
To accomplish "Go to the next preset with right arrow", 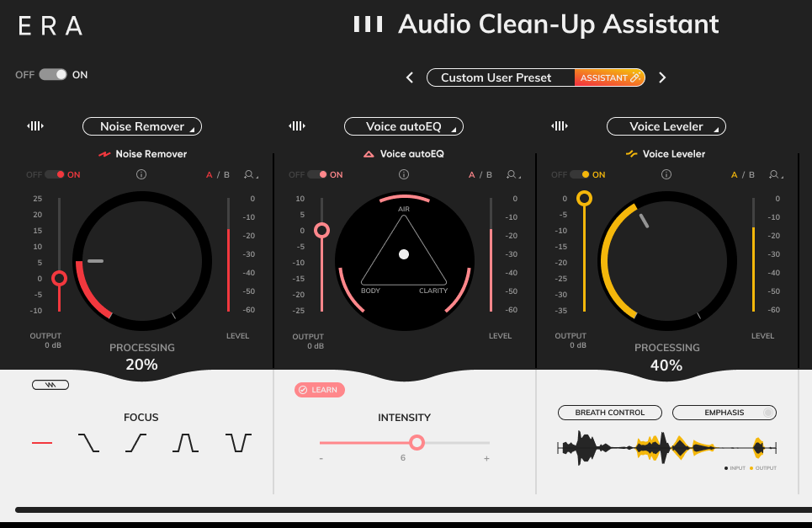I will (662, 77).
